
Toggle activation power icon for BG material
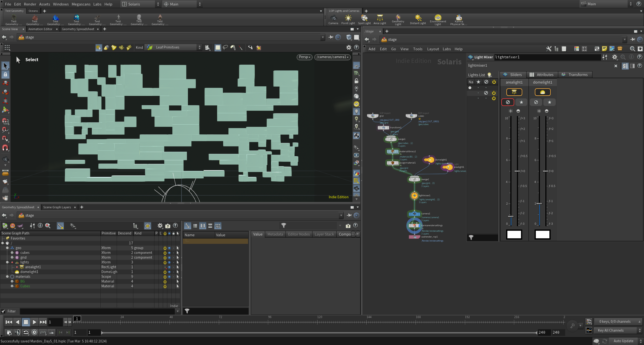click(165, 281)
